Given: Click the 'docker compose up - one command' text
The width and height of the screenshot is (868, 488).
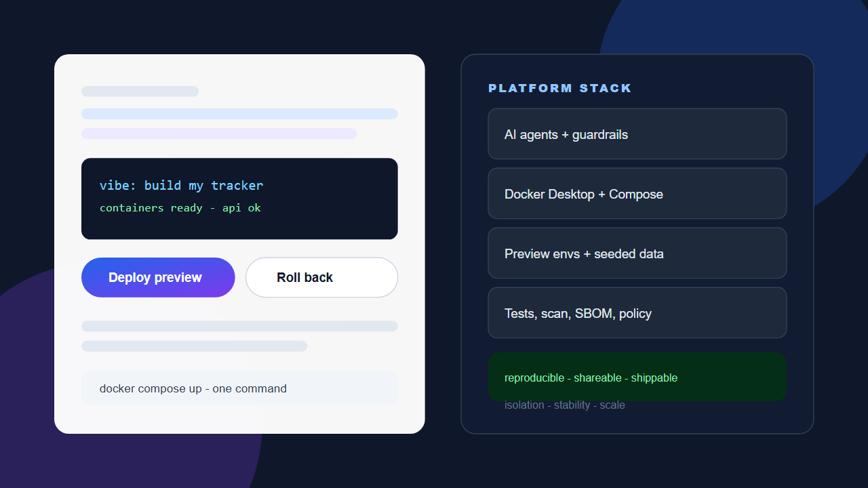Looking at the screenshot, I should [193, 388].
